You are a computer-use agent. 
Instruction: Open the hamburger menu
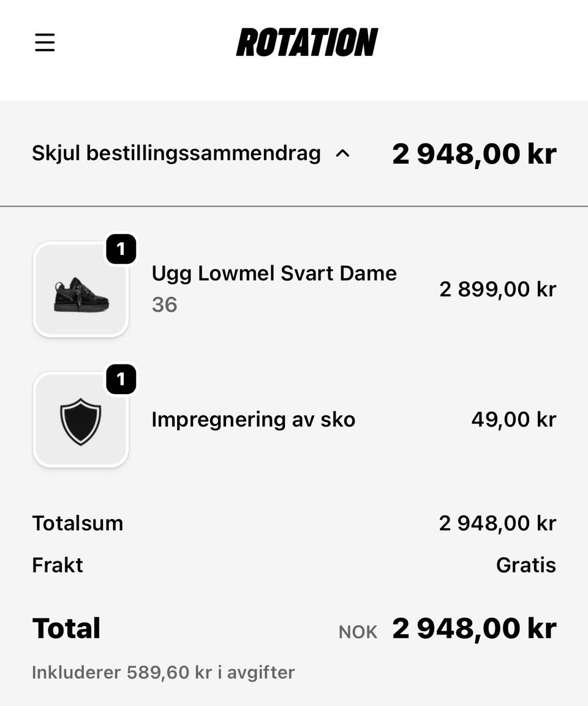click(45, 43)
